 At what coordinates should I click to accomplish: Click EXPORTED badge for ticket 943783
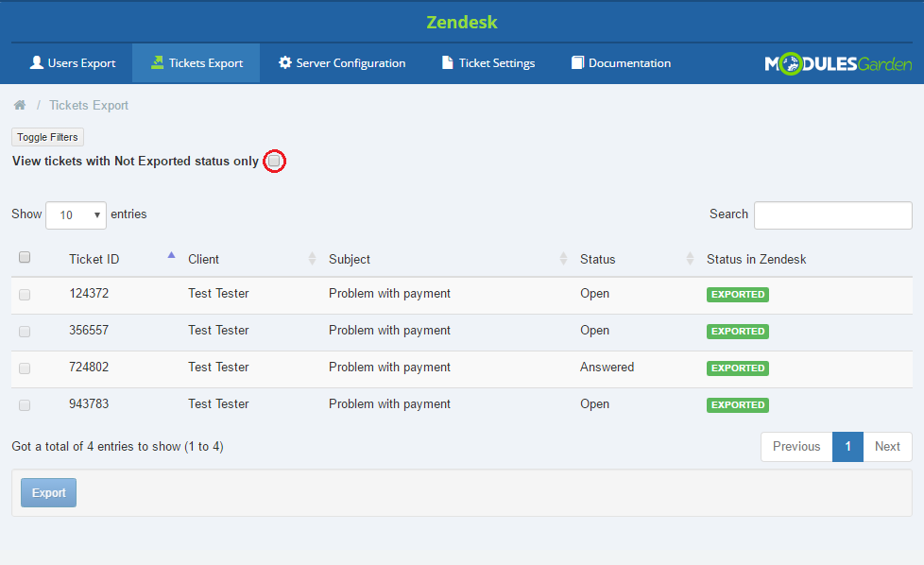tap(738, 404)
